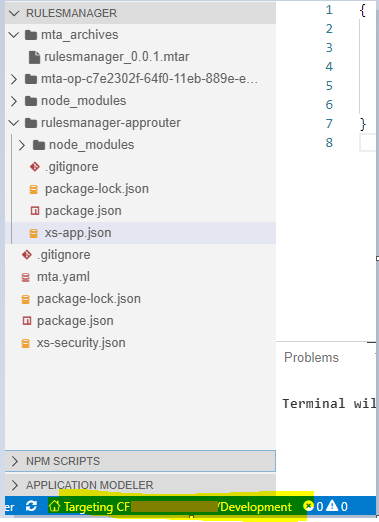Viewport: 379px width, 522px height.
Task: Click the warning triangle icon in status bar
Action: [332, 506]
